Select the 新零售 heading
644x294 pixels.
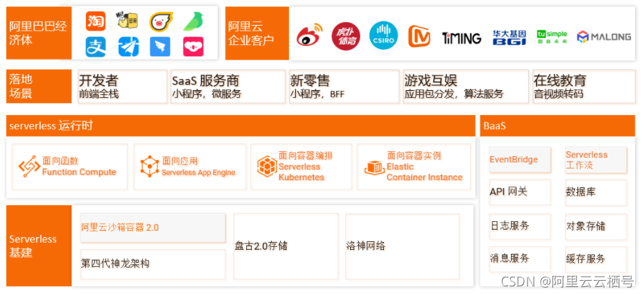(310, 80)
